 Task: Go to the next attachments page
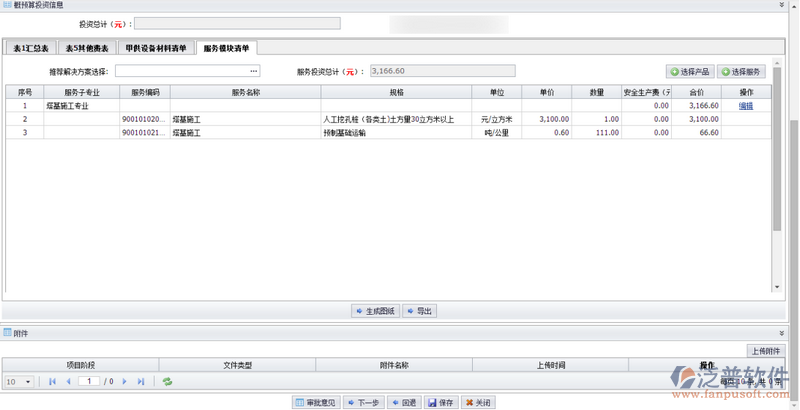(125, 381)
